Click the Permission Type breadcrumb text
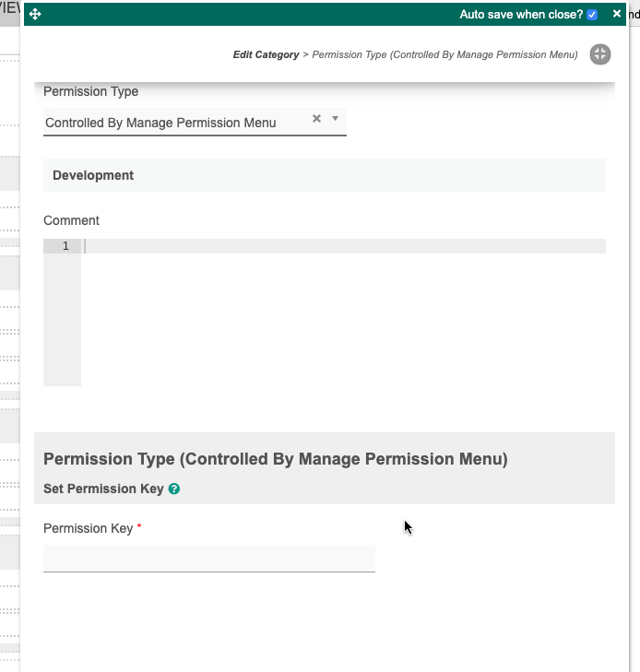The width and height of the screenshot is (640, 672). (x=444, y=55)
